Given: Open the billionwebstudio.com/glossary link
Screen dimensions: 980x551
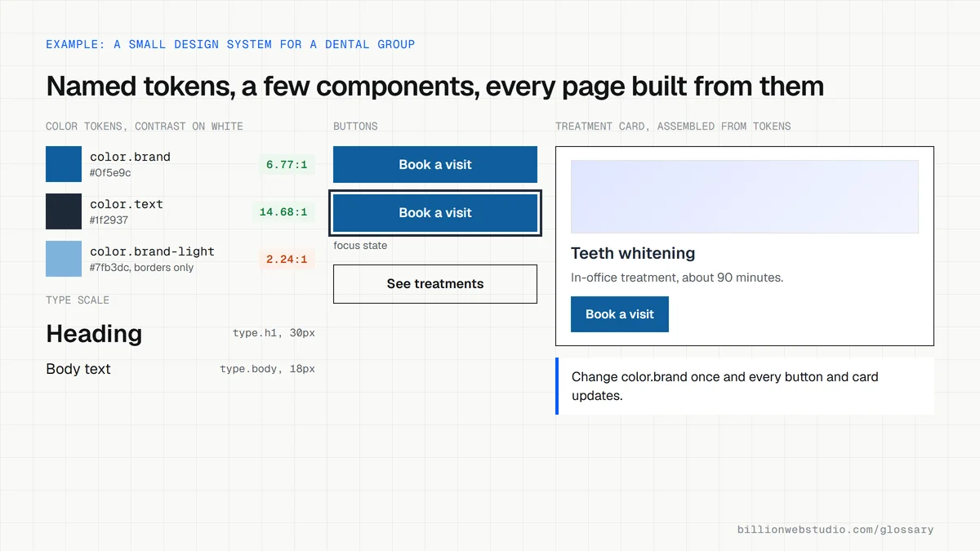Looking at the screenshot, I should (835, 530).
